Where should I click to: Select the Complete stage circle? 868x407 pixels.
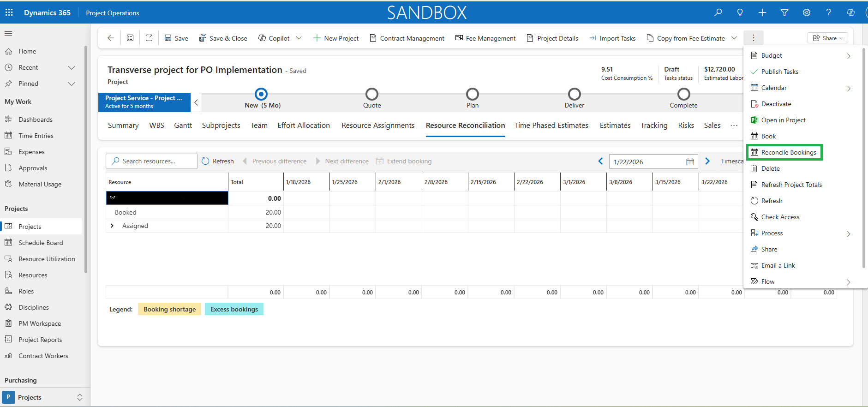(683, 94)
